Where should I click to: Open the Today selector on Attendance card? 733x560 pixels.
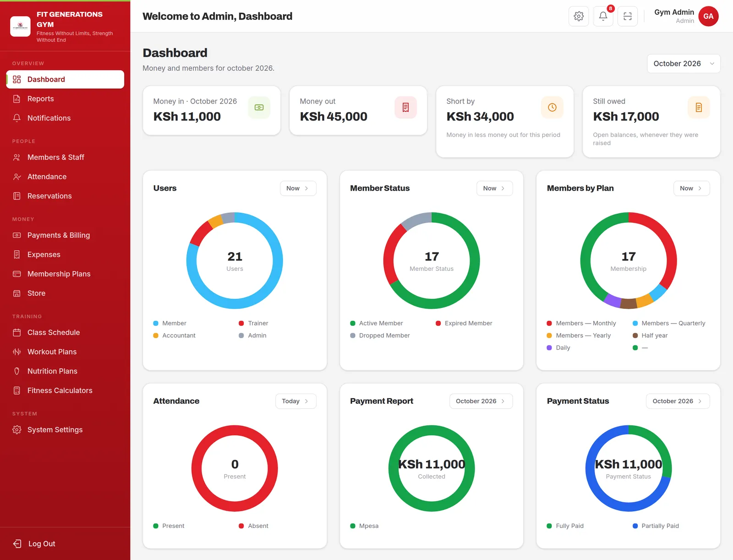296,401
